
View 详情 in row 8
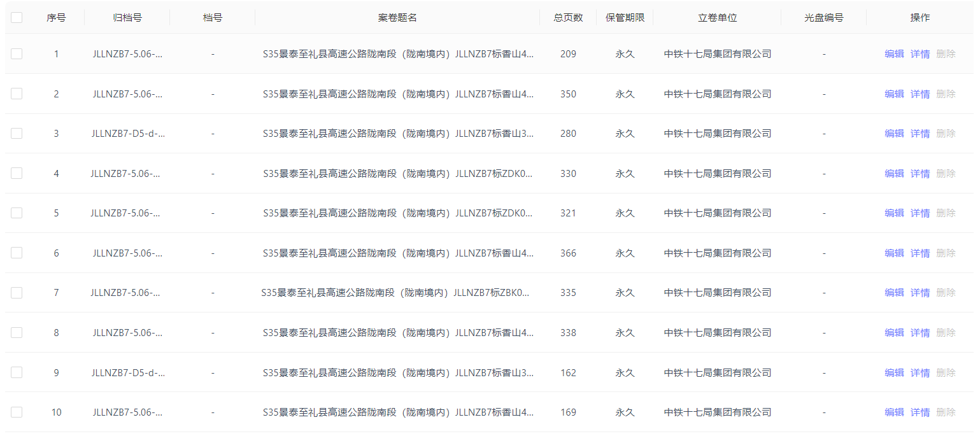(920, 333)
